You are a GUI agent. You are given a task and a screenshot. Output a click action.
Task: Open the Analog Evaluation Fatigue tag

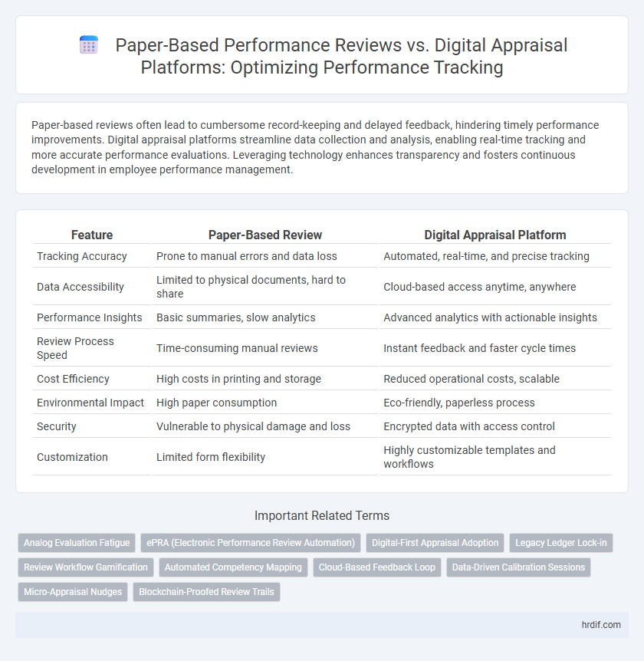point(77,543)
